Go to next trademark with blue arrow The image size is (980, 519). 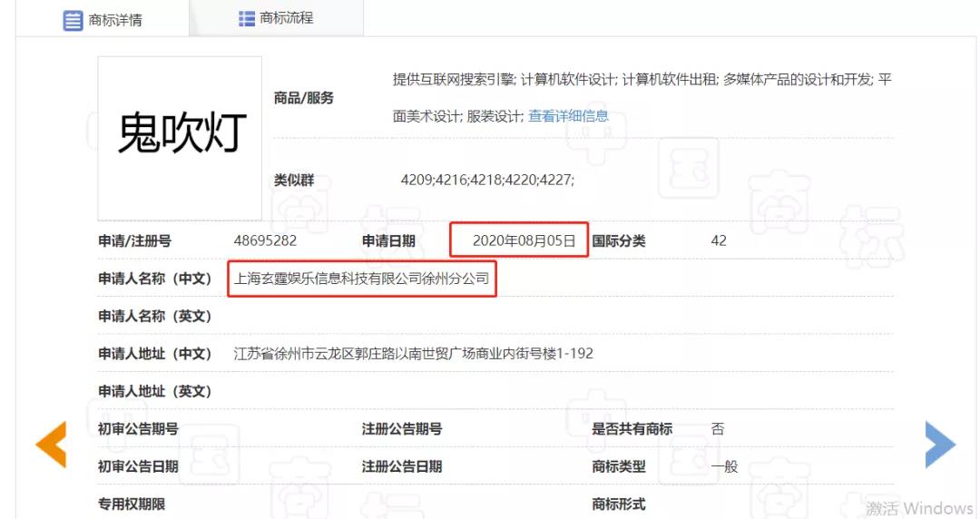940,445
